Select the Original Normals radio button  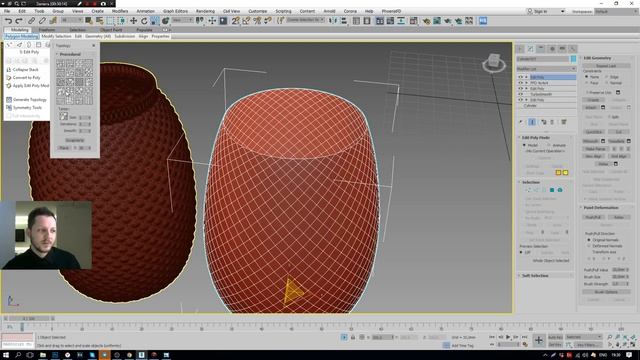[x=589, y=240]
